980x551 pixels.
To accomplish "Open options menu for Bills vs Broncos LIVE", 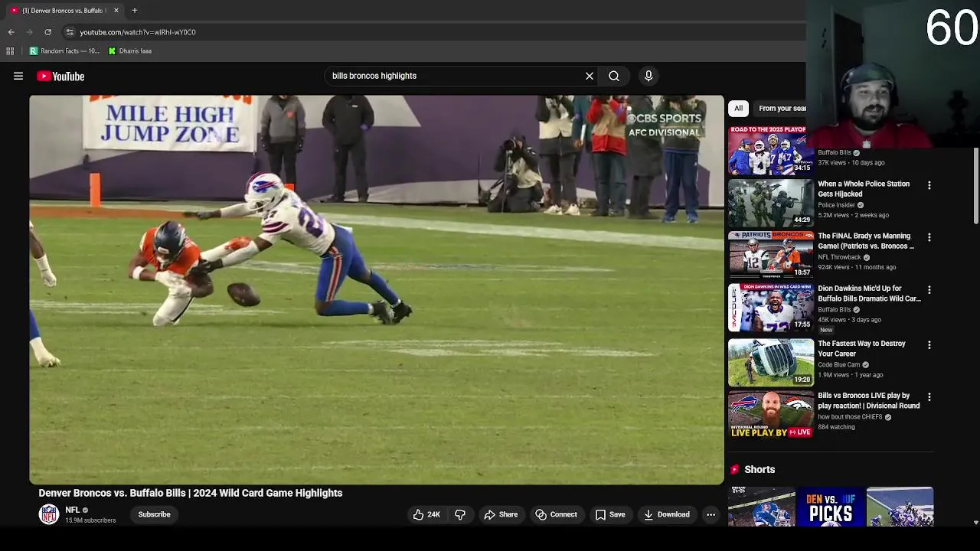I will [929, 397].
